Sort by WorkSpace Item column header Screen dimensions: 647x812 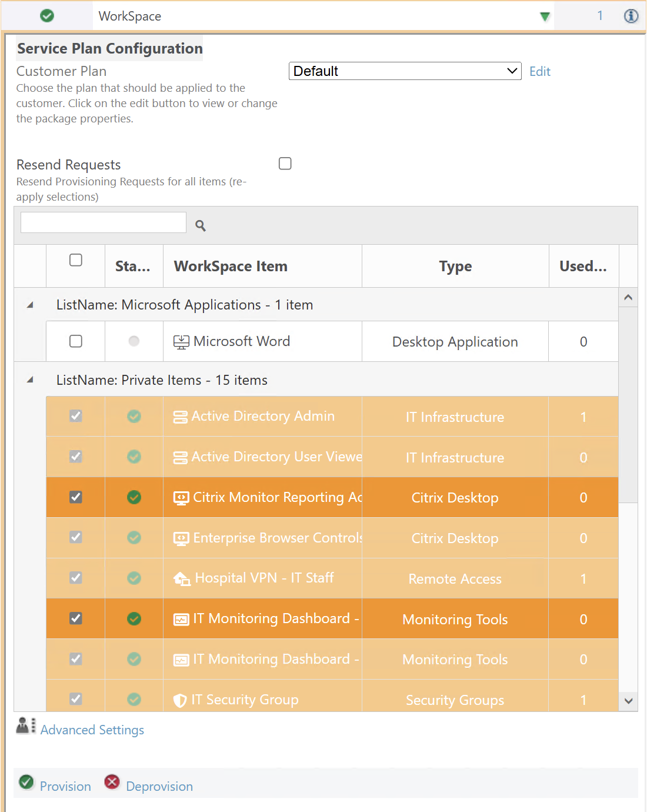(x=231, y=267)
